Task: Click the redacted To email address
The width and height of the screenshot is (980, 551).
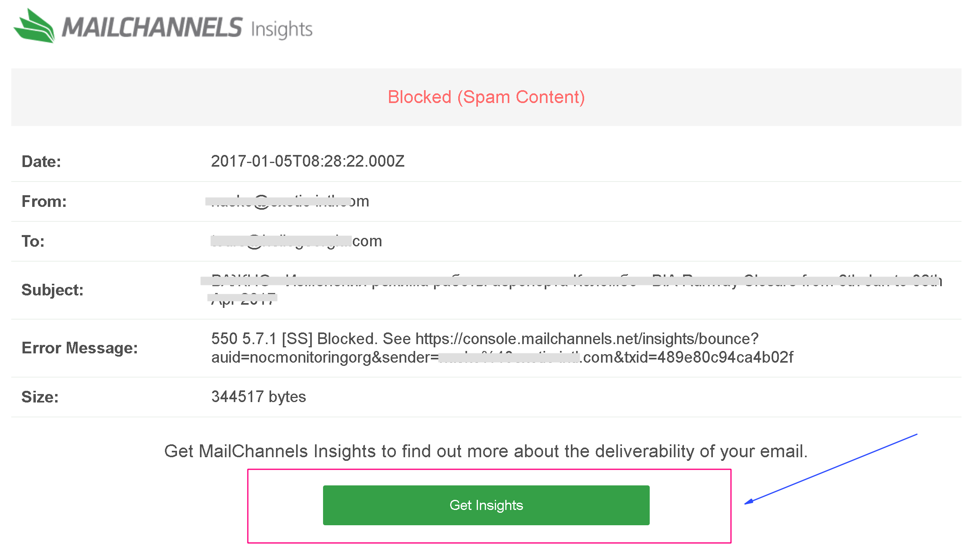Action: [296, 241]
